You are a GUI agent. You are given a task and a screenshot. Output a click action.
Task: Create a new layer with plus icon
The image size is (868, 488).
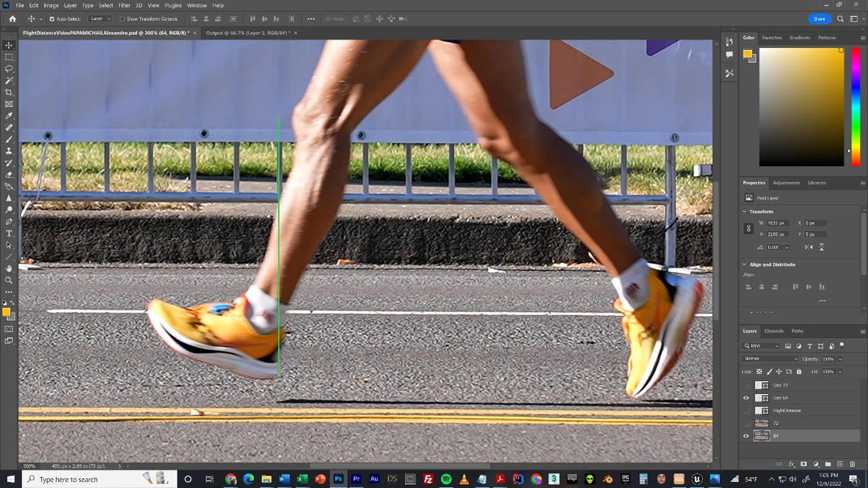[840, 464]
